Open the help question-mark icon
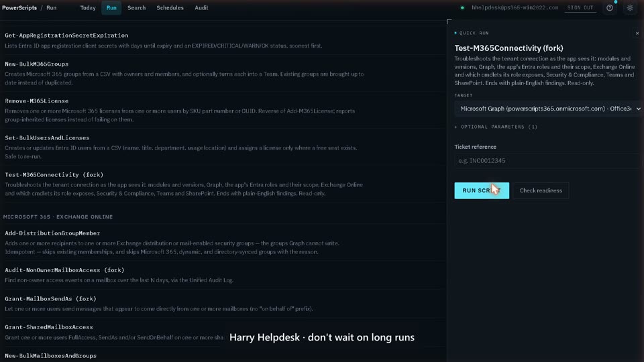Image resolution: width=644 pixels, height=362 pixels. pyautogui.click(x=610, y=8)
